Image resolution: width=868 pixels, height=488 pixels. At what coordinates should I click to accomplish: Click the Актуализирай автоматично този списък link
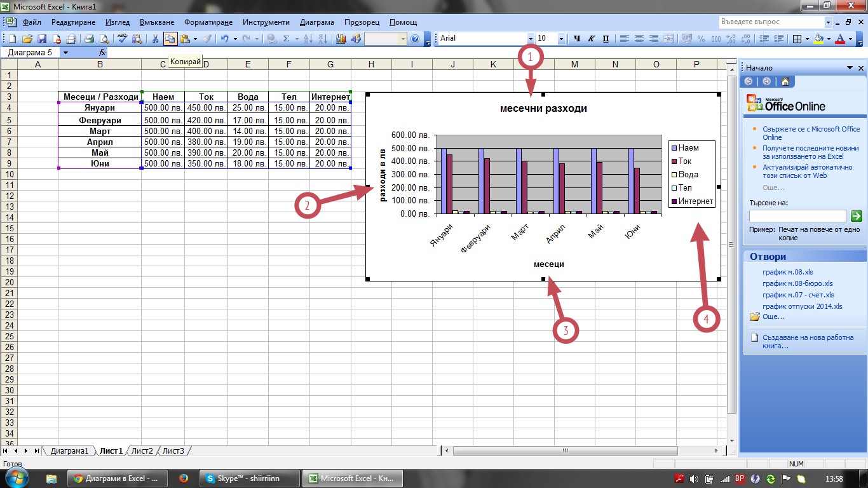pos(807,172)
